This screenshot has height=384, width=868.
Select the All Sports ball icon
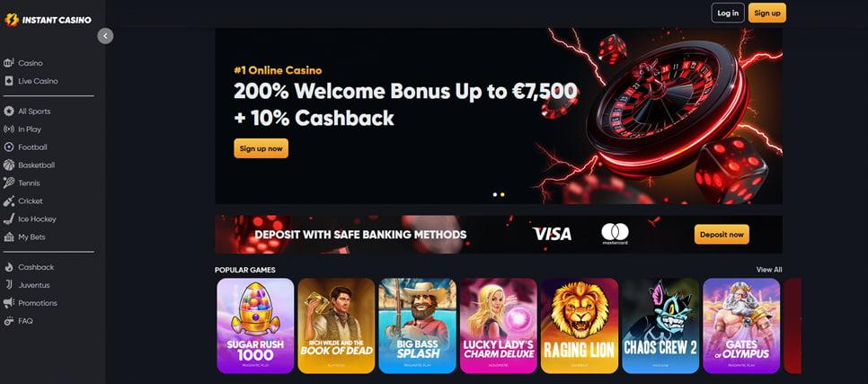[x=8, y=112]
